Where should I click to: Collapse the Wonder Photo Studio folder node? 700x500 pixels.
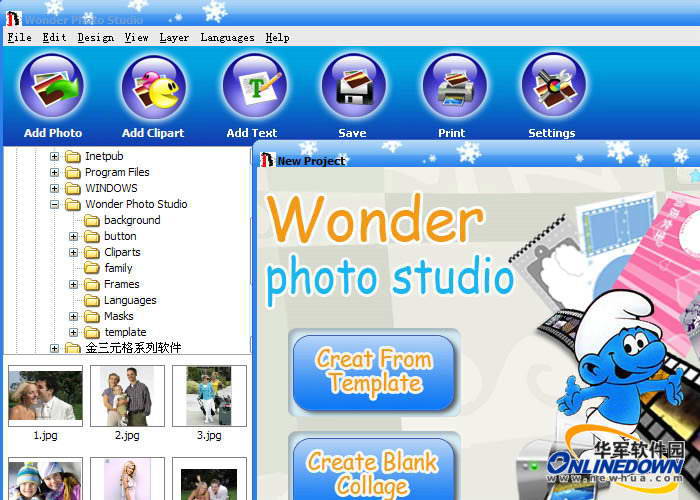tap(54, 204)
